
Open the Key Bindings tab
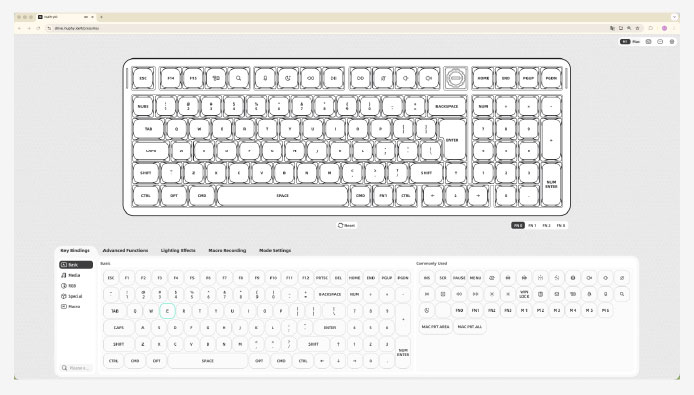[75, 251]
